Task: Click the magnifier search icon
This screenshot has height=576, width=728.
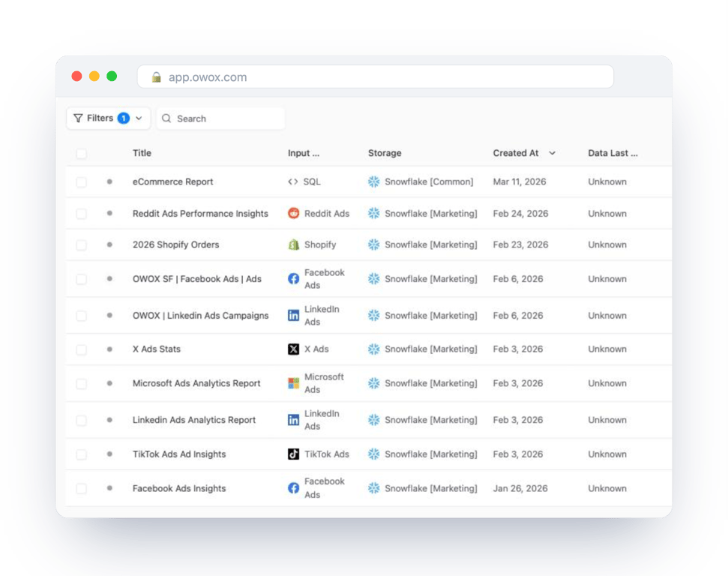Action: [x=166, y=118]
